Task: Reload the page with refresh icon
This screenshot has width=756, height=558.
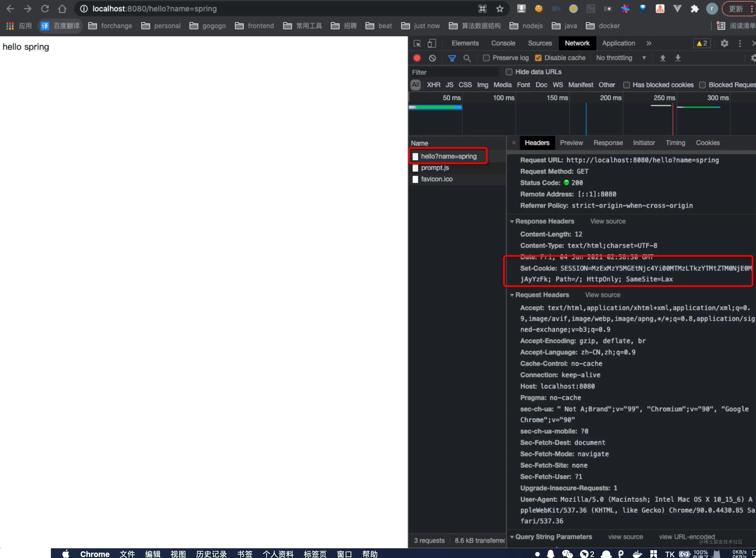Action: [x=45, y=9]
